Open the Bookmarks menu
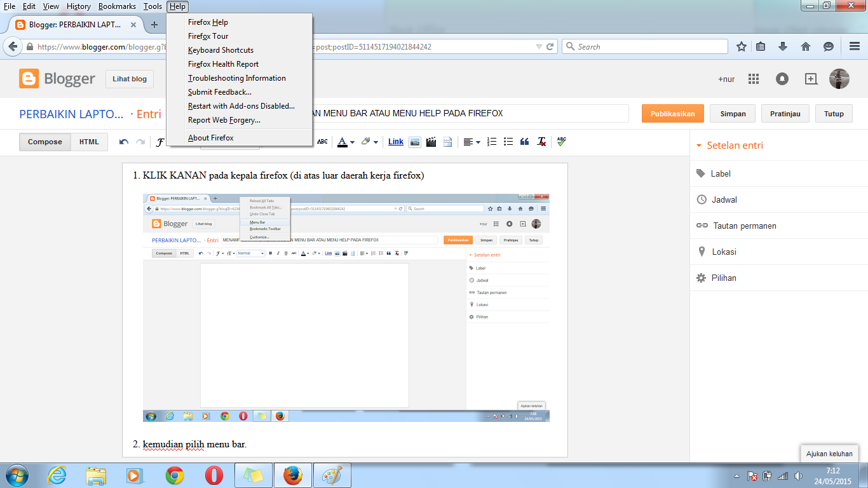The width and height of the screenshot is (868, 488). pyautogui.click(x=117, y=6)
